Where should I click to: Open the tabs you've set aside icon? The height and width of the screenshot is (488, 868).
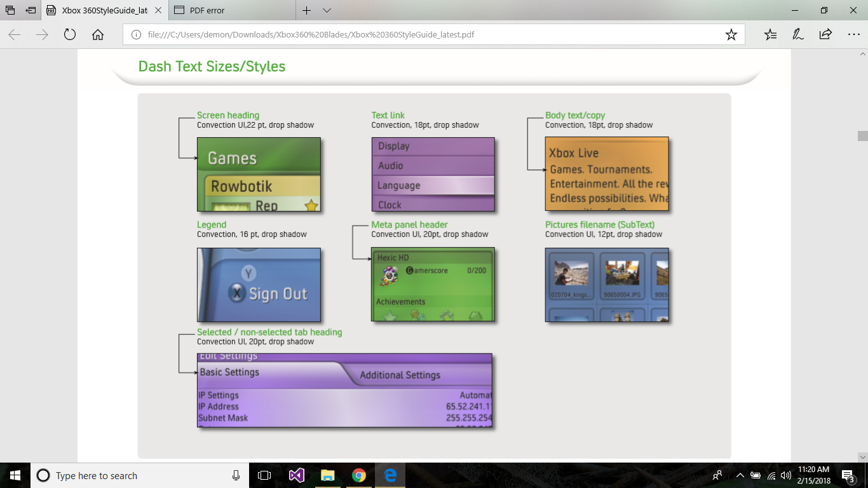pyautogui.click(x=10, y=10)
